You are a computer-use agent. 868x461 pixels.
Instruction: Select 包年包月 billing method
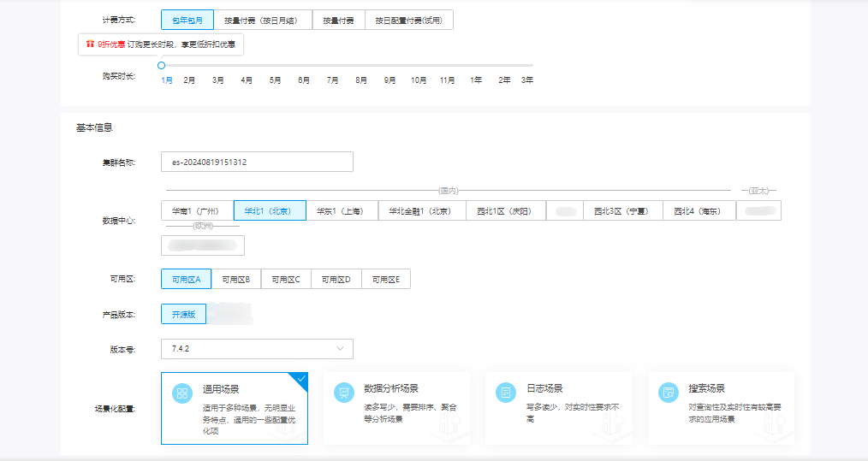click(x=187, y=20)
